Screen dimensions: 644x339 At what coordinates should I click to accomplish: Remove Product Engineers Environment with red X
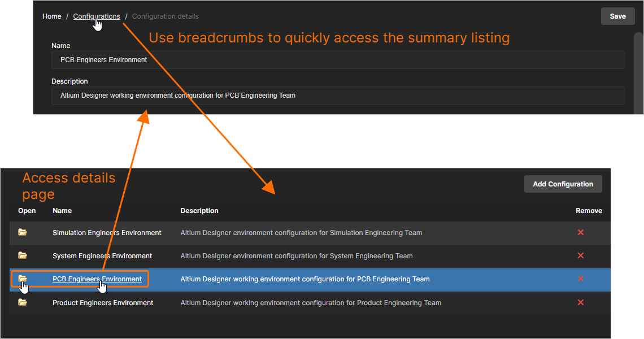point(581,302)
